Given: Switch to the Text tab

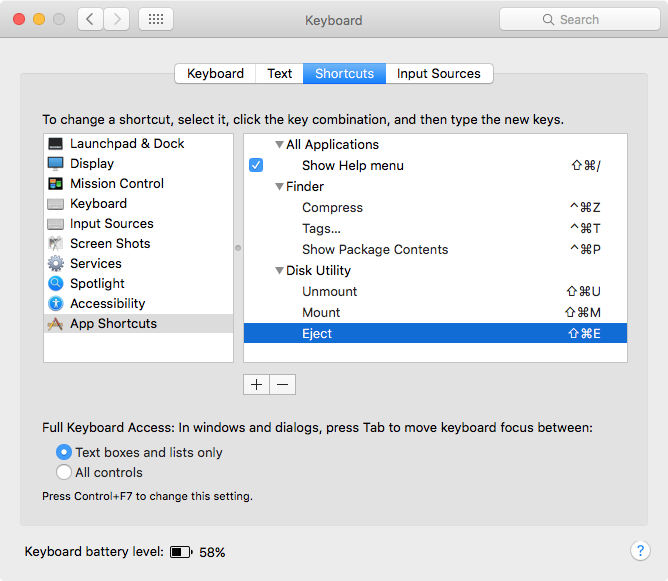Looking at the screenshot, I should [279, 74].
